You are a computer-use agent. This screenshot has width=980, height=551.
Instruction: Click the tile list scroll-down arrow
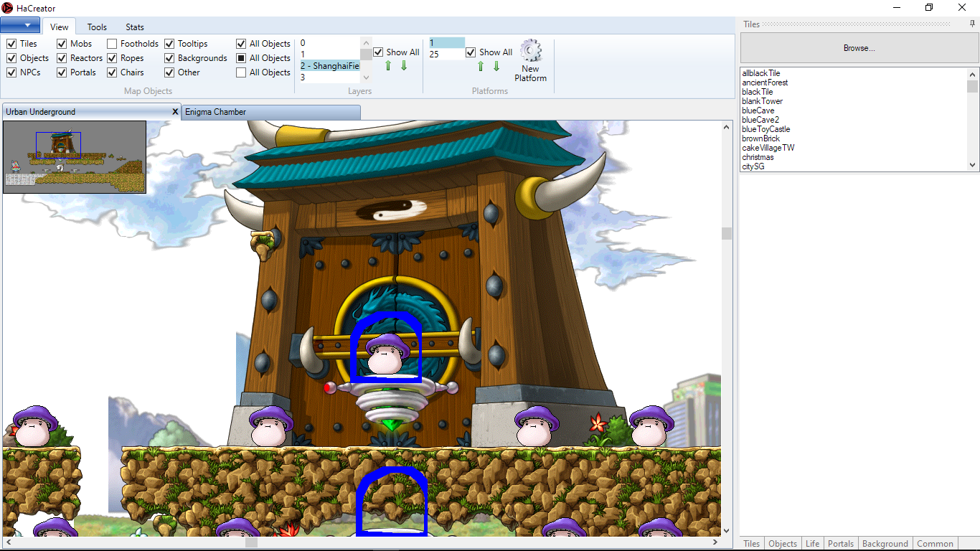pos(973,165)
